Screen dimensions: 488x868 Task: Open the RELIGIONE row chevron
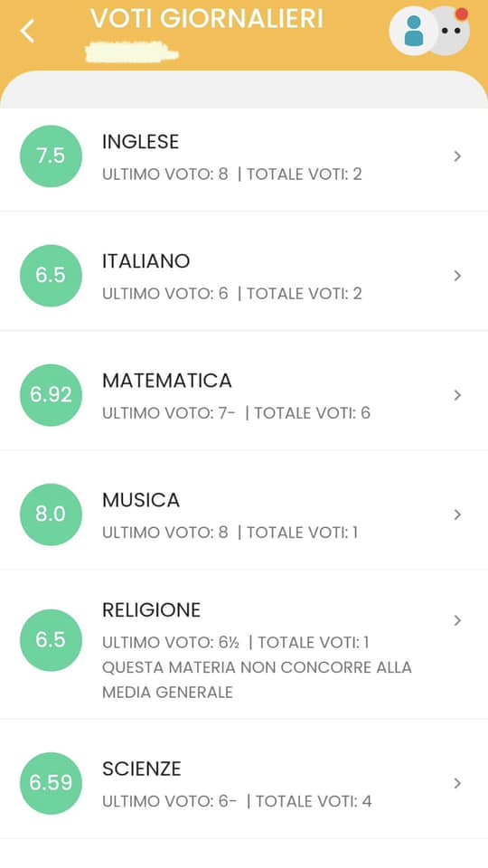[x=457, y=620]
